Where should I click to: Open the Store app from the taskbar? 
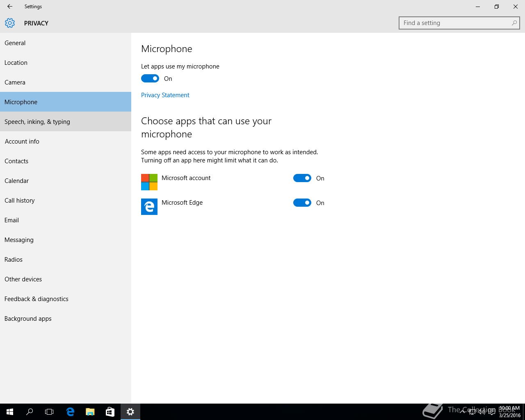[110, 412]
